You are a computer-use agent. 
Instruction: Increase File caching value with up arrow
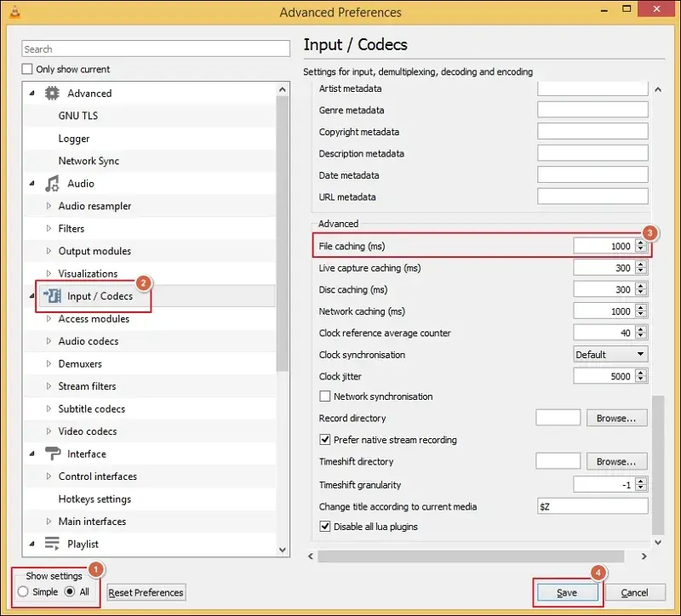click(x=641, y=242)
